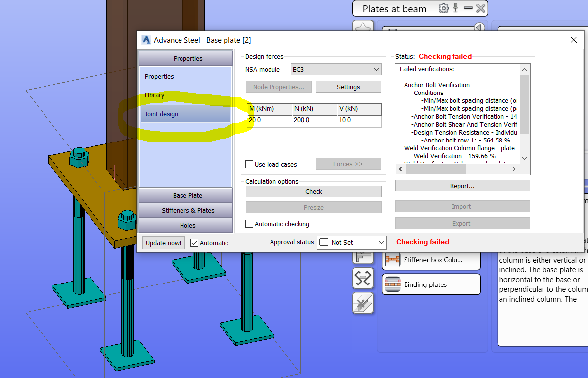Click the Presize button

coord(314,207)
